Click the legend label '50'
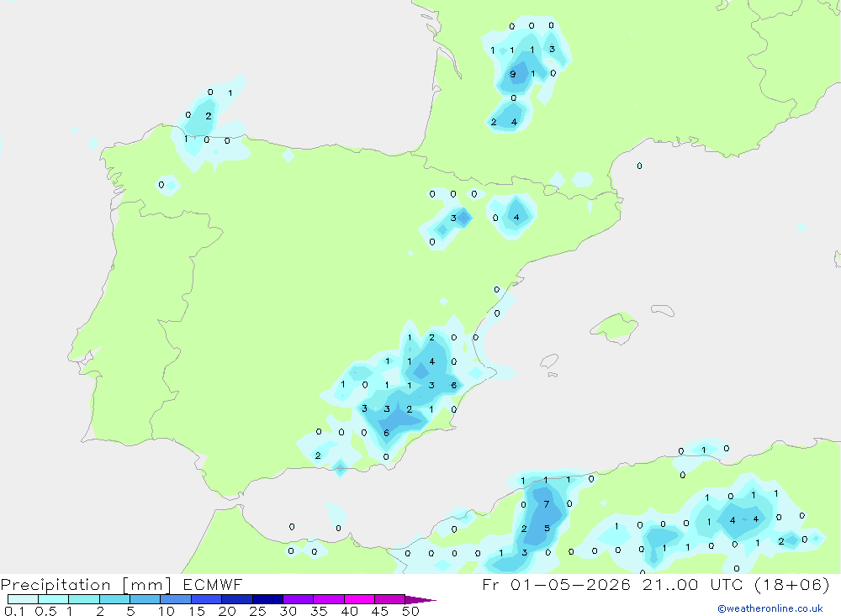The height and width of the screenshot is (616, 841). click(x=411, y=611)
